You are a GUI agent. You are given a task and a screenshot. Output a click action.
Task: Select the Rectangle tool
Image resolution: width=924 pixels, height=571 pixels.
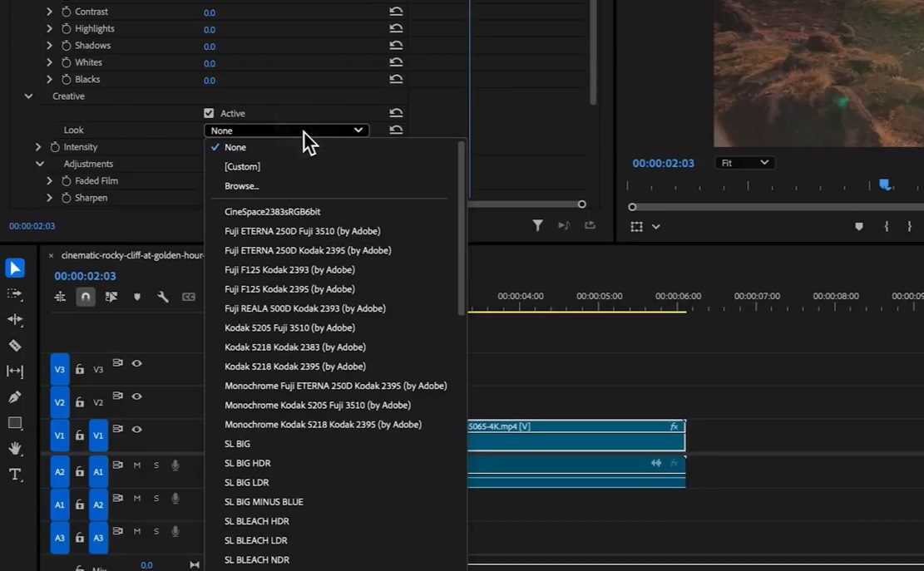click(15, 423)
